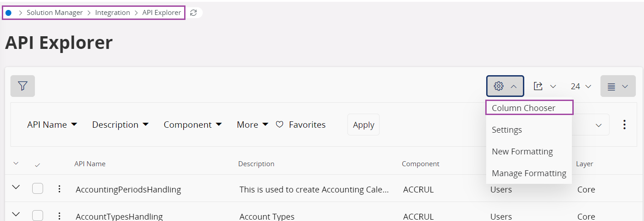Click the refresh icon beside breadcrumb

(x=194, y=13)
